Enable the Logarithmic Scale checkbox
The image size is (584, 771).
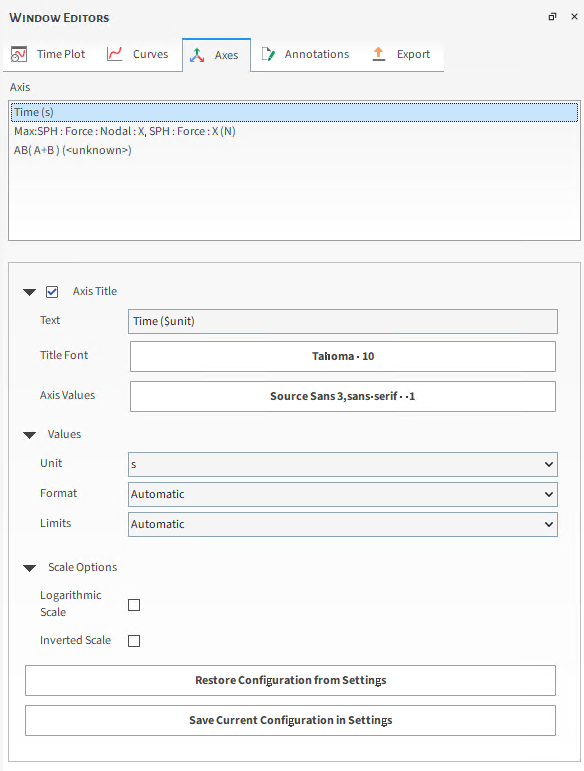pyautogui.click(x=134, y=605)
